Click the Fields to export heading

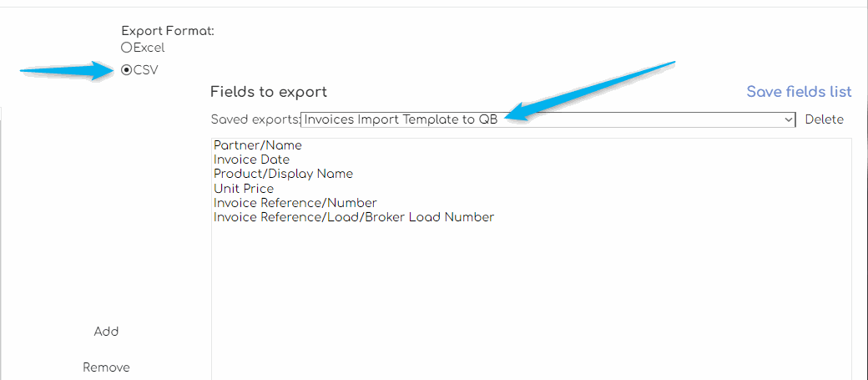[268, 92]
